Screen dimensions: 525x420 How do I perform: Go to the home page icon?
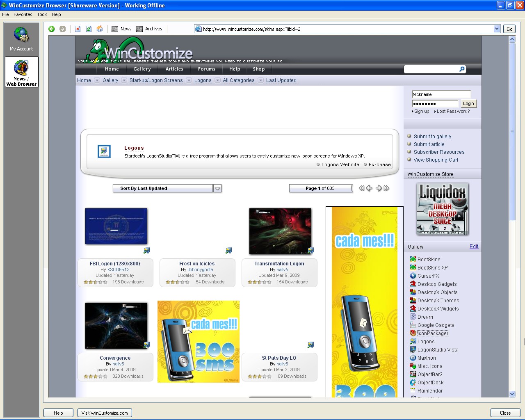click(100, 29)
